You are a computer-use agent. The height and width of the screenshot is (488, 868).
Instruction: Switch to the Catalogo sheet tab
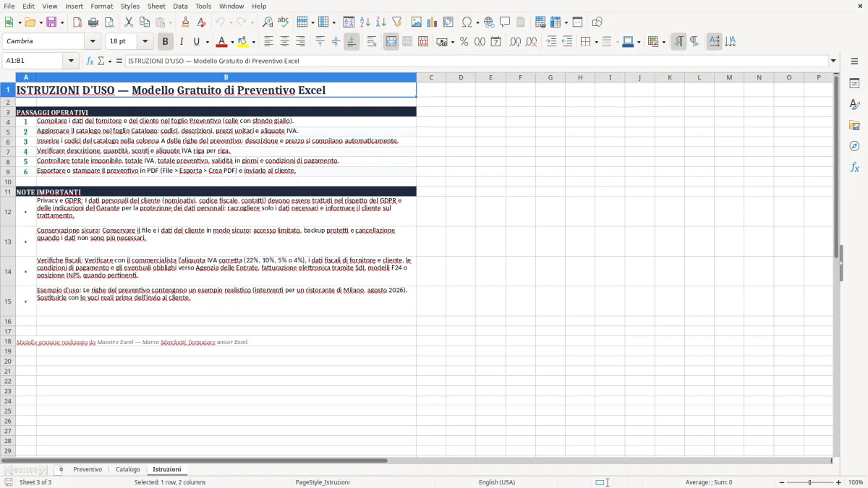point(128,469)
